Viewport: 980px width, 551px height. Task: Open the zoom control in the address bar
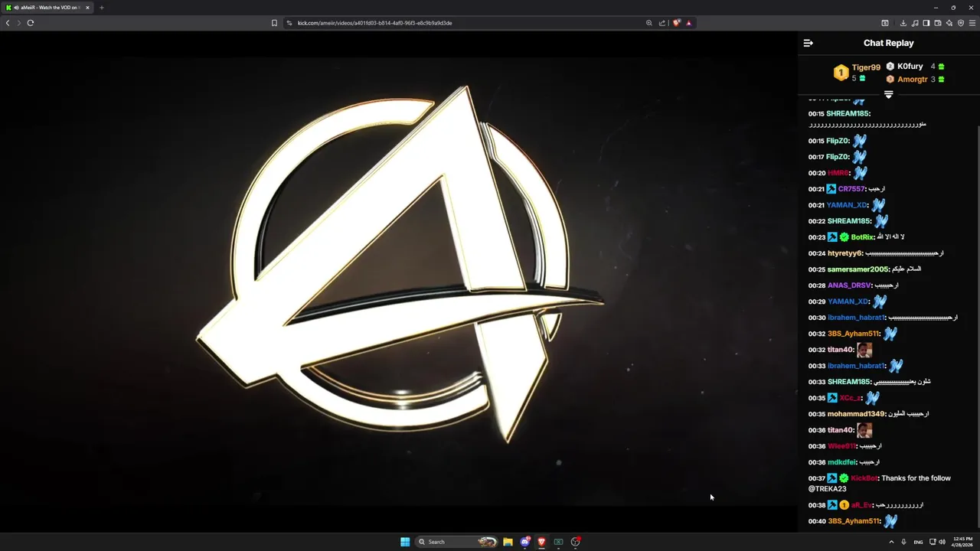tap(649, 23)
